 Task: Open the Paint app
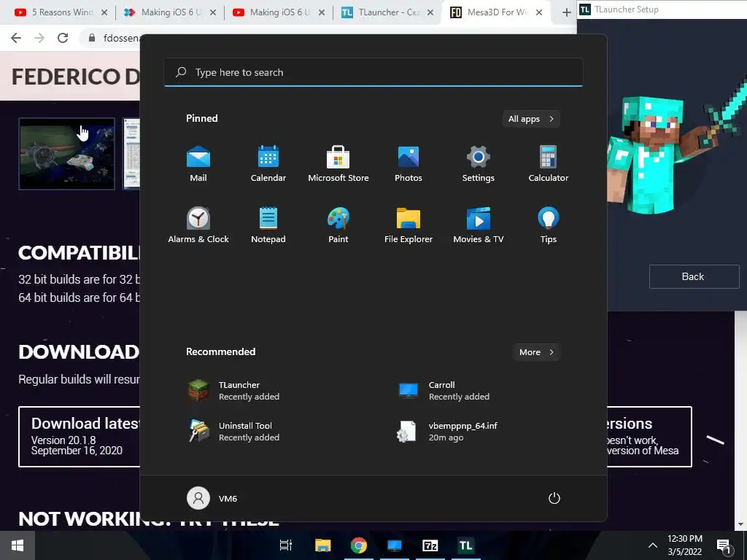(x=338, y=225)
